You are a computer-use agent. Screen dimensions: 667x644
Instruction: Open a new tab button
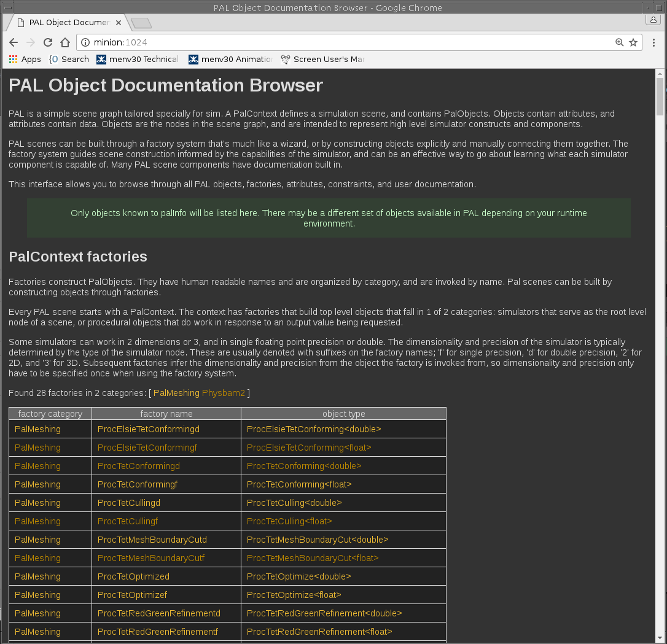pos(141,23)
